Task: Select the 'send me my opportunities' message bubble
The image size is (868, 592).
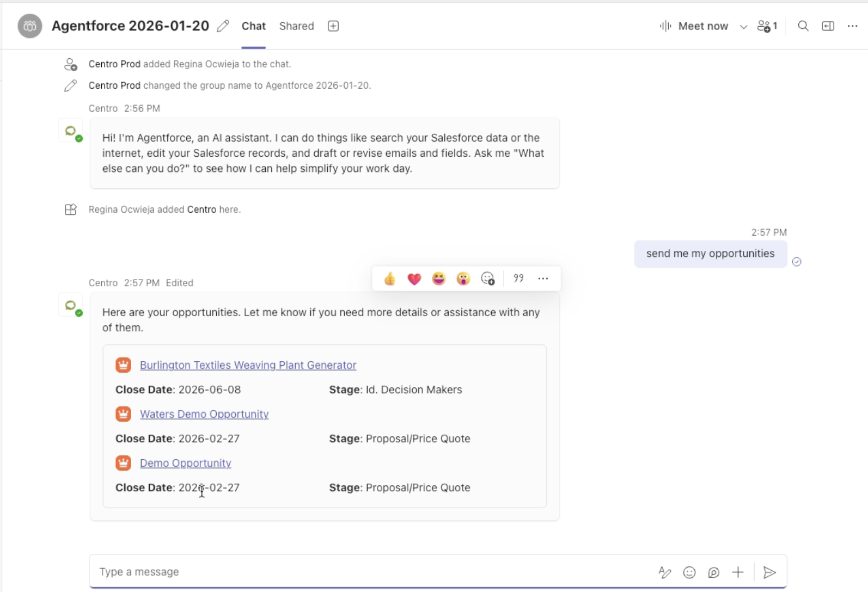Action: click(x=711, y=254)
